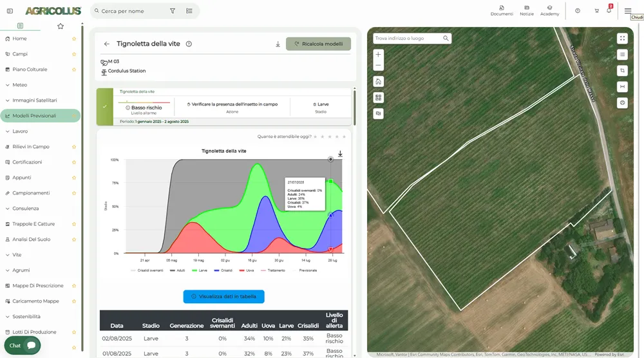Click the search filter funnel icon
The image size is (644, 358).
173,11
